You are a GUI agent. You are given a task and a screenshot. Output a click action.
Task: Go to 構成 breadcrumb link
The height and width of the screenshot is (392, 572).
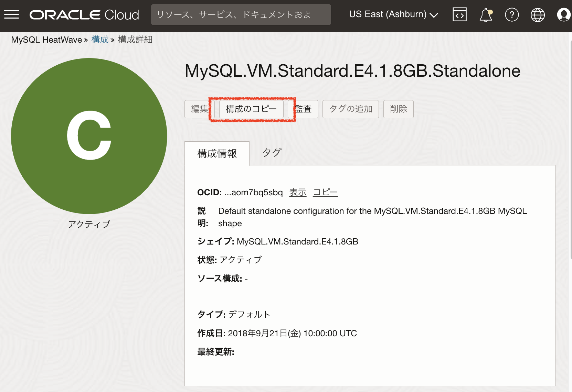tap(100, 40)
